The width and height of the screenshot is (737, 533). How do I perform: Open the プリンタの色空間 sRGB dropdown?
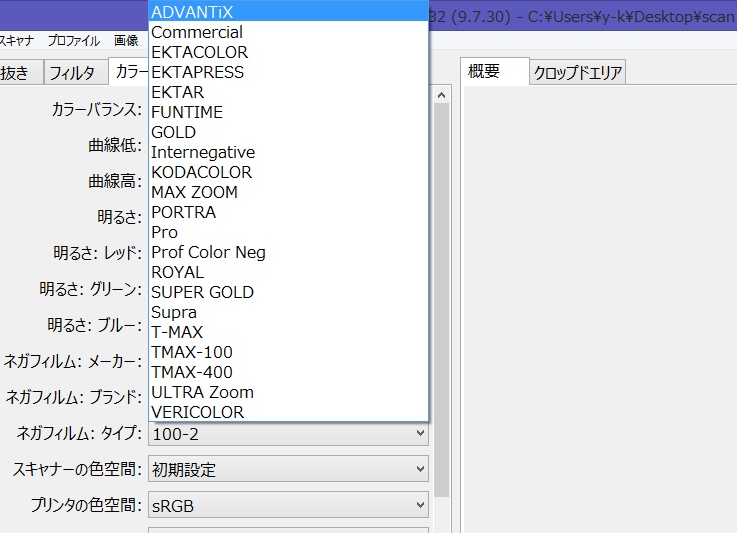pyautogui.click(x=289, y=505)
